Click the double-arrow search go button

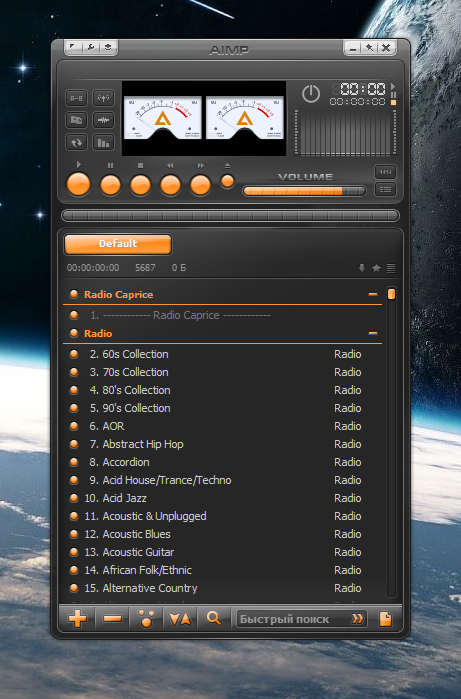(357, 619)
